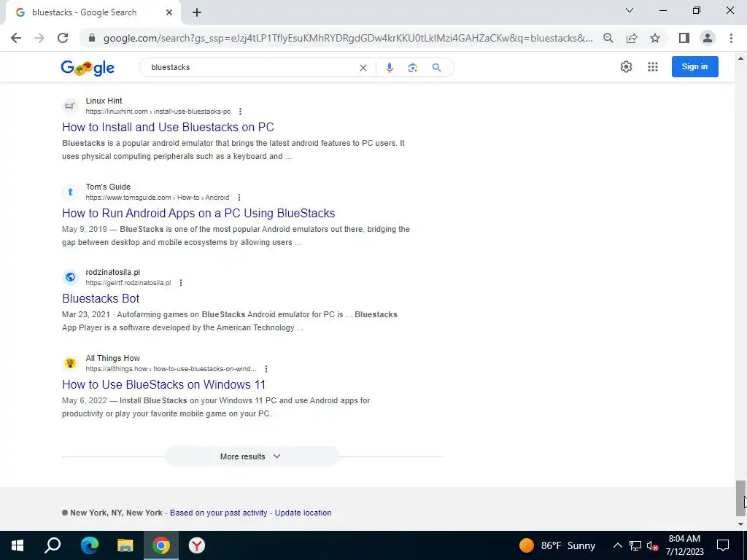
Task: Share this page using the share icon
Action: click(x=632, y=38)
